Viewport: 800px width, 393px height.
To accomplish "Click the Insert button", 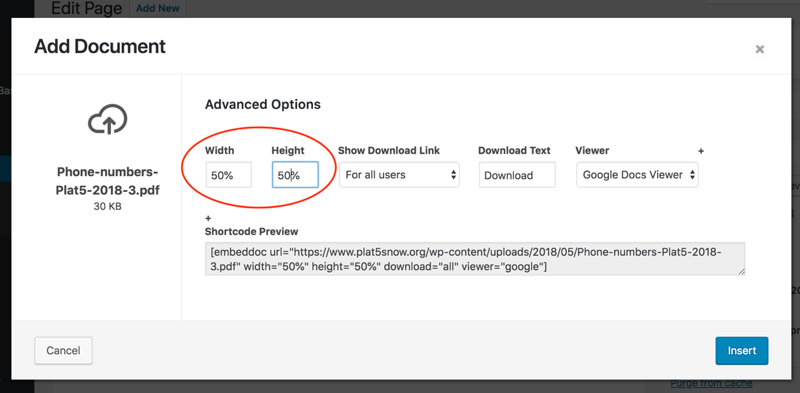I will click(x=742, y=351).
